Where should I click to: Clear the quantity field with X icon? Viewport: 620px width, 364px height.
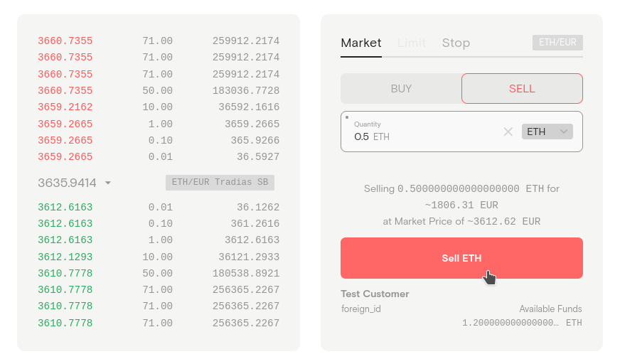[x=508, y=132]
